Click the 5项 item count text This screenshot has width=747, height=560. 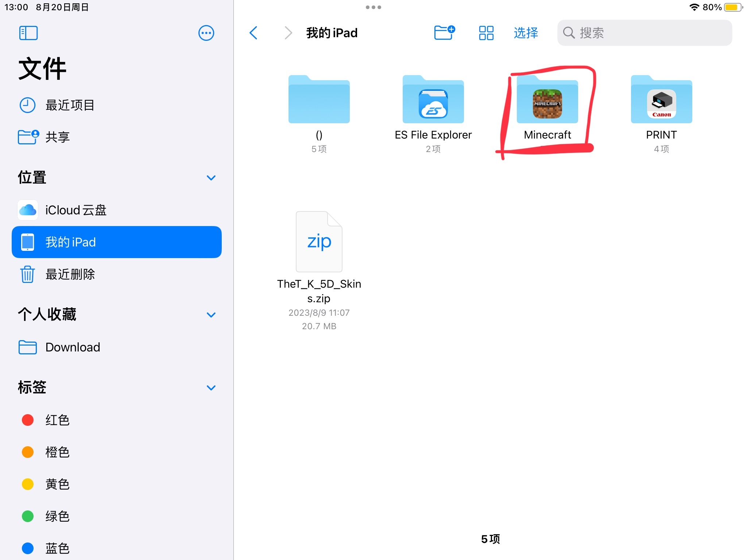(491, 539)
